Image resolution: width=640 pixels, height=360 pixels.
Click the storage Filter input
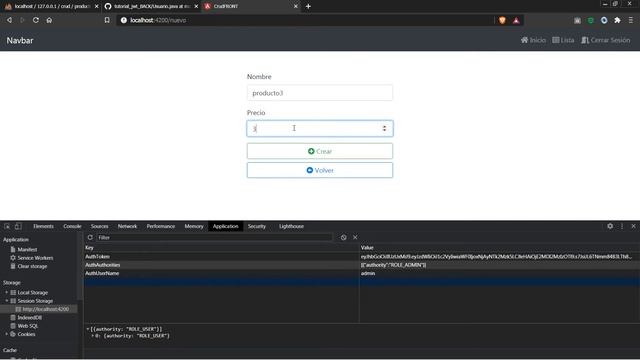(214, 237)
